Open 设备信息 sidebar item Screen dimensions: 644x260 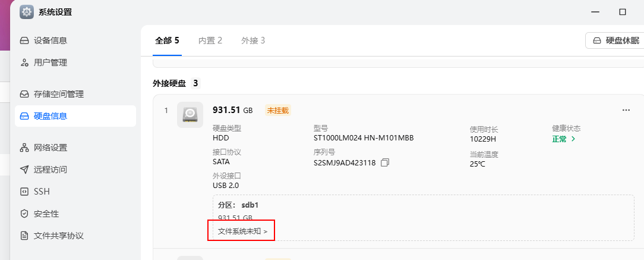pyautogui.click(x=50, y=40)
